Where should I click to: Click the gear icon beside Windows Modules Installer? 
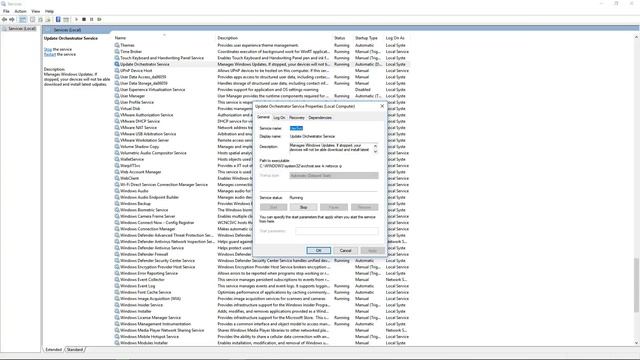117,343
